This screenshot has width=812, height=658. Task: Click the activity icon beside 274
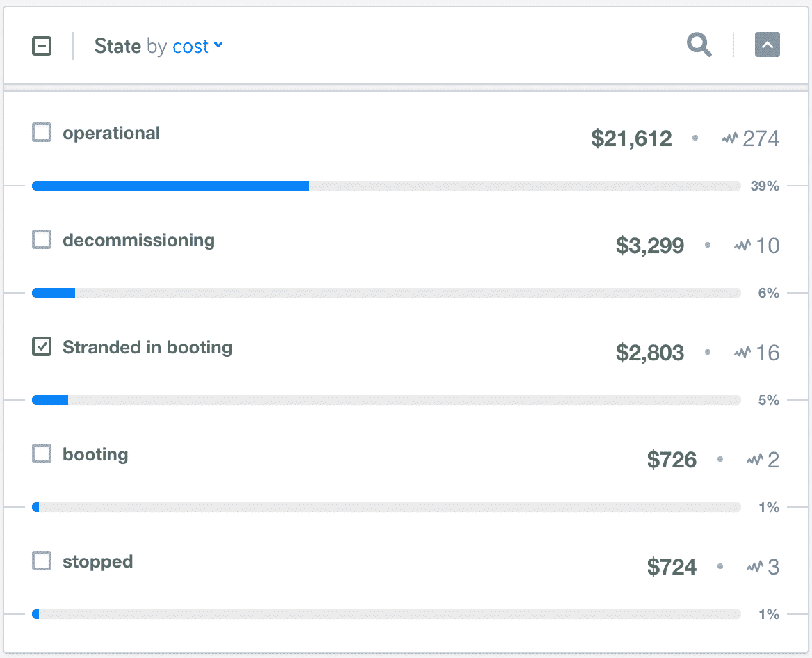point(729,139)
